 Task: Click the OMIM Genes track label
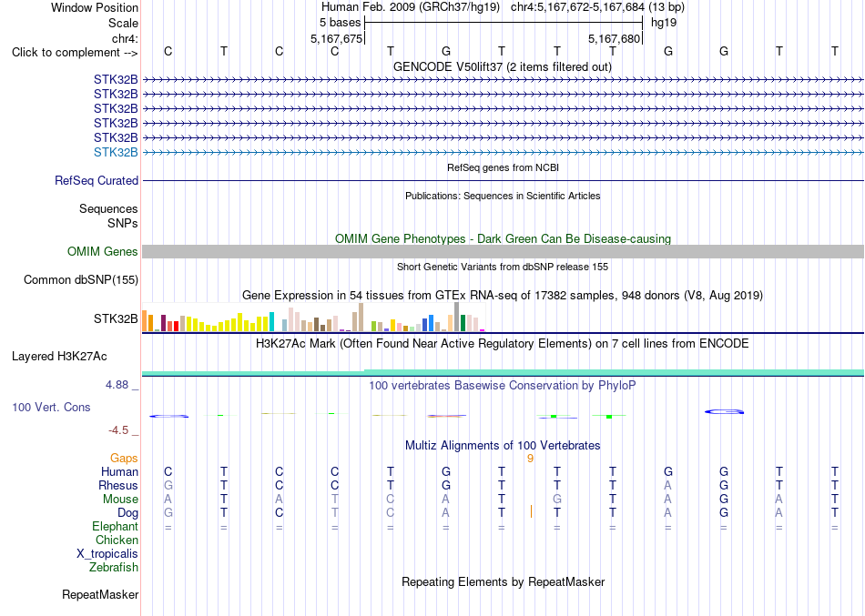103,251
